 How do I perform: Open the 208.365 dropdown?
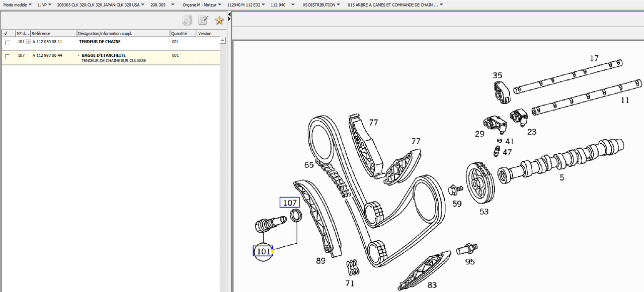coord(162,5)
